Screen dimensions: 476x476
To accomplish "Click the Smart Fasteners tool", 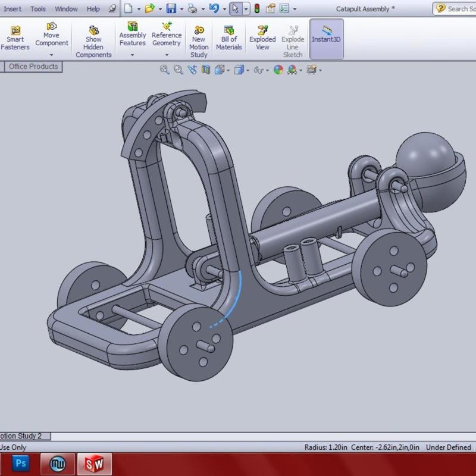I will coord(15,38).
